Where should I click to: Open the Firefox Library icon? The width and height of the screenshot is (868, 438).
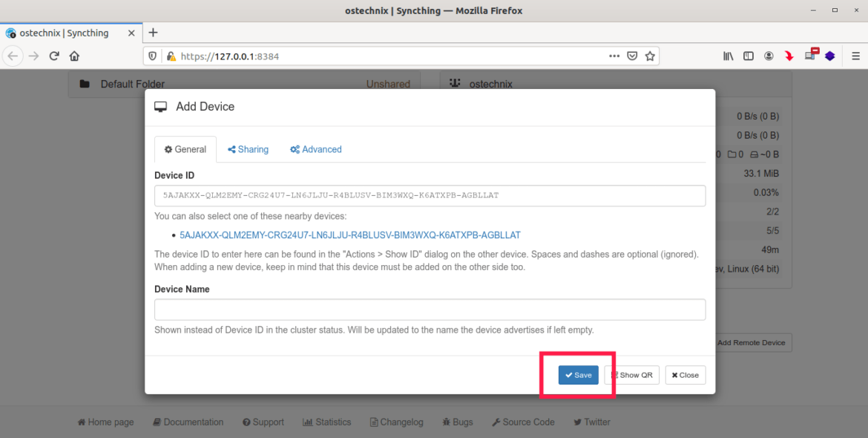(728, 56)
